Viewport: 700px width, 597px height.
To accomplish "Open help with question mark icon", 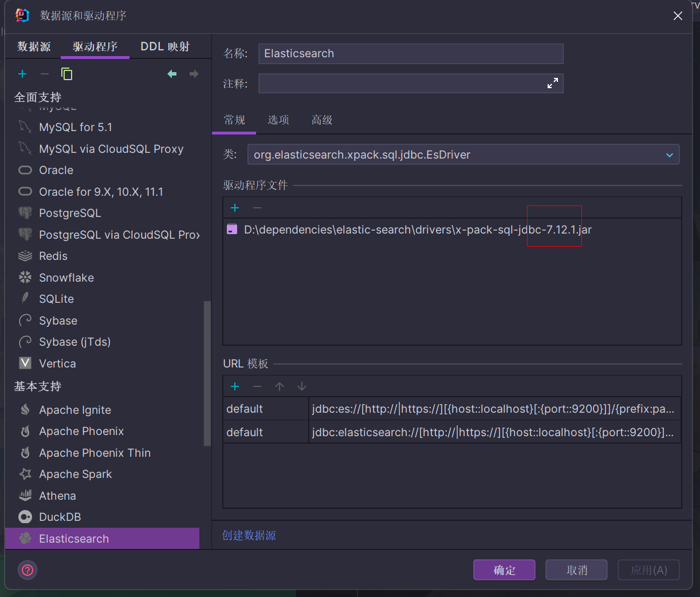I will (27, 570).
